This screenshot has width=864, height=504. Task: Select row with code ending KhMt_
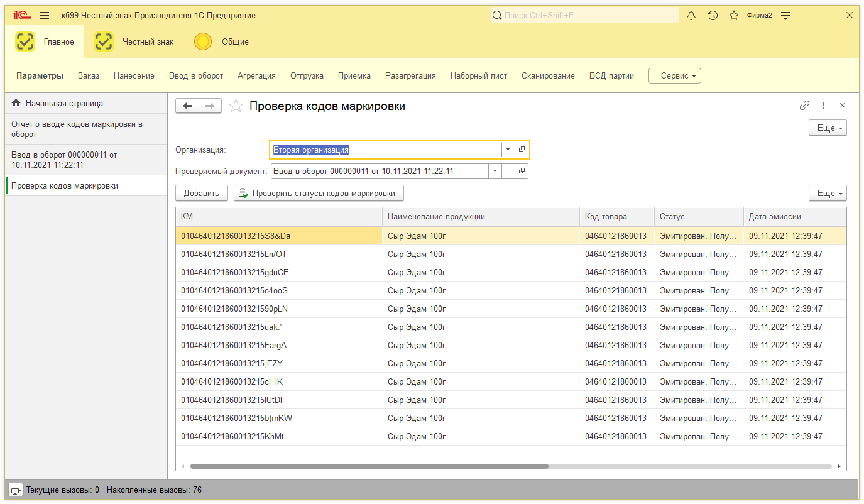pyautogui.click(x=511, y=436)
